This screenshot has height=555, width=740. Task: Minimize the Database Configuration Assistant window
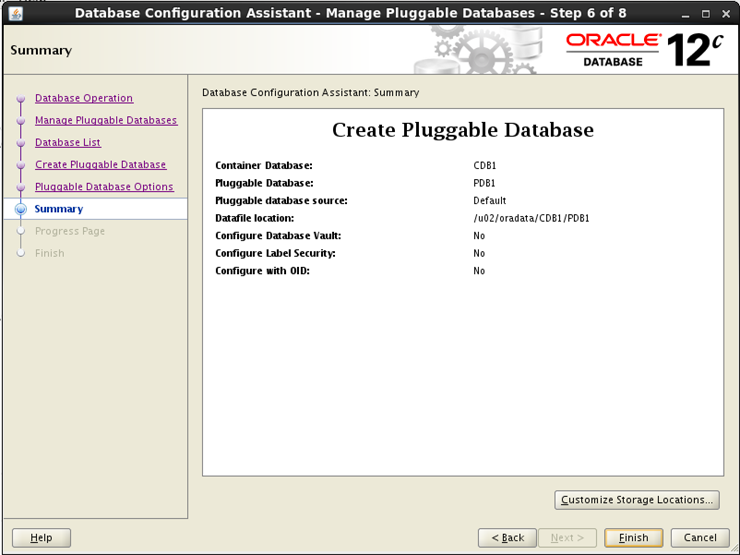[x=685, y=14]
